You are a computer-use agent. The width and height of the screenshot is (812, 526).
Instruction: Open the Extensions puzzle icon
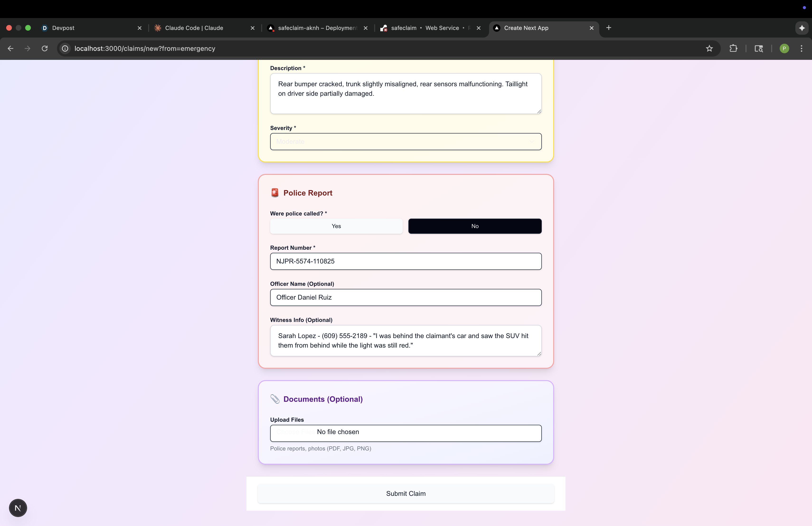click(733, 48)
